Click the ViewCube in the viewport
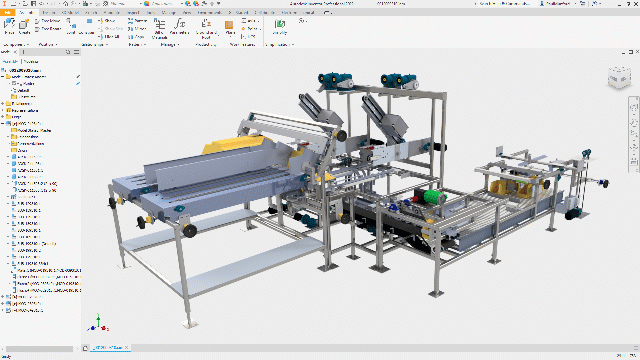The image size is (640, 360). click(619, 77)
